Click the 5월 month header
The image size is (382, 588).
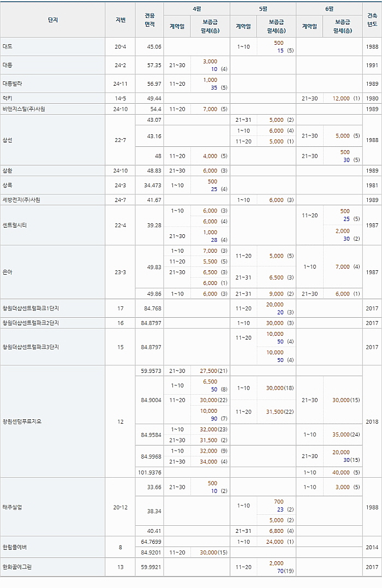click(263, 9)
